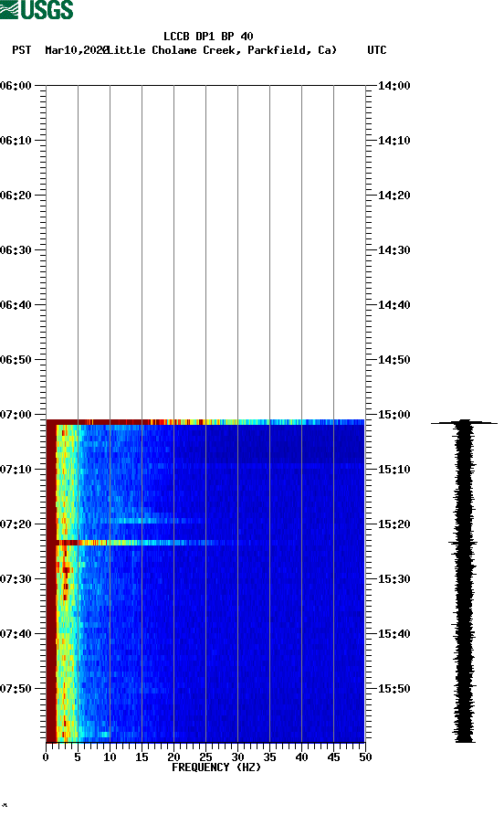The width and height of the screenshot is (504, 815).
Task: Click the 45 Hz frequency tick label
Action: coord(333,757)
